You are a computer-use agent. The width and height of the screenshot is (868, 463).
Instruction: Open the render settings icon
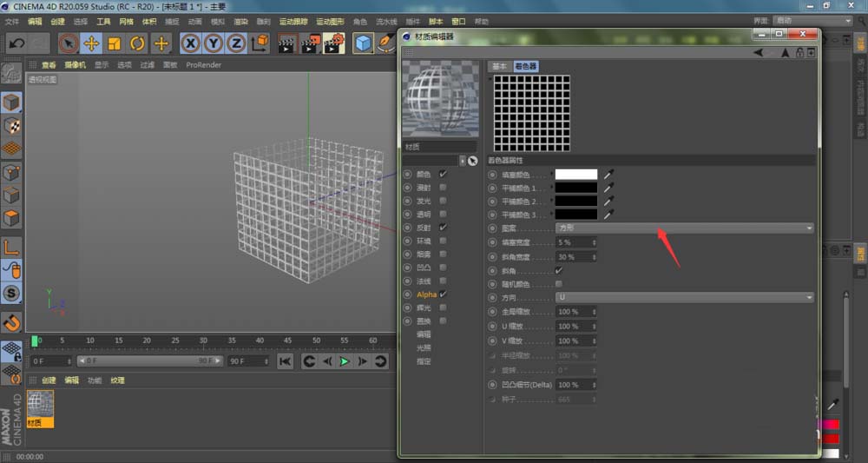[x=334, y=43]
